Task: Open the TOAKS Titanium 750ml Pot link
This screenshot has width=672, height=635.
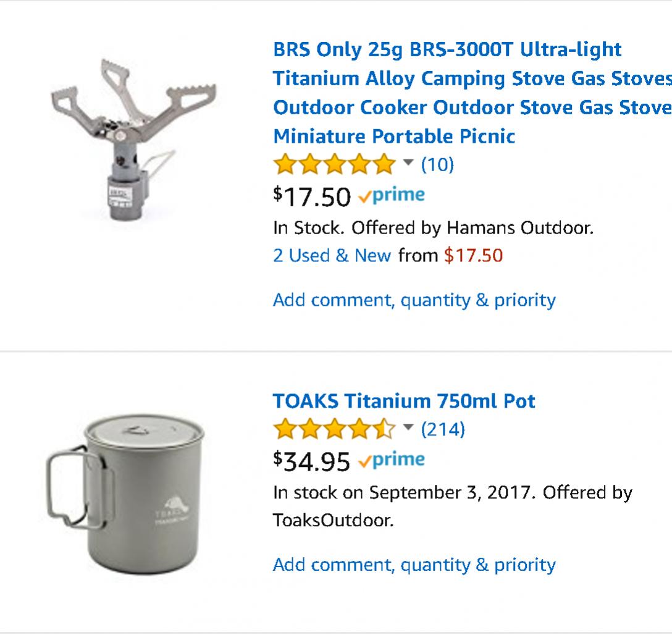Action: pyautogui.click(x=404, y=402)
